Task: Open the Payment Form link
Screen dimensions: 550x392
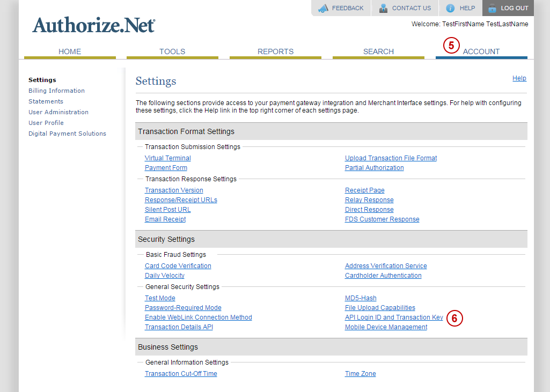Action: click(166, 168)
